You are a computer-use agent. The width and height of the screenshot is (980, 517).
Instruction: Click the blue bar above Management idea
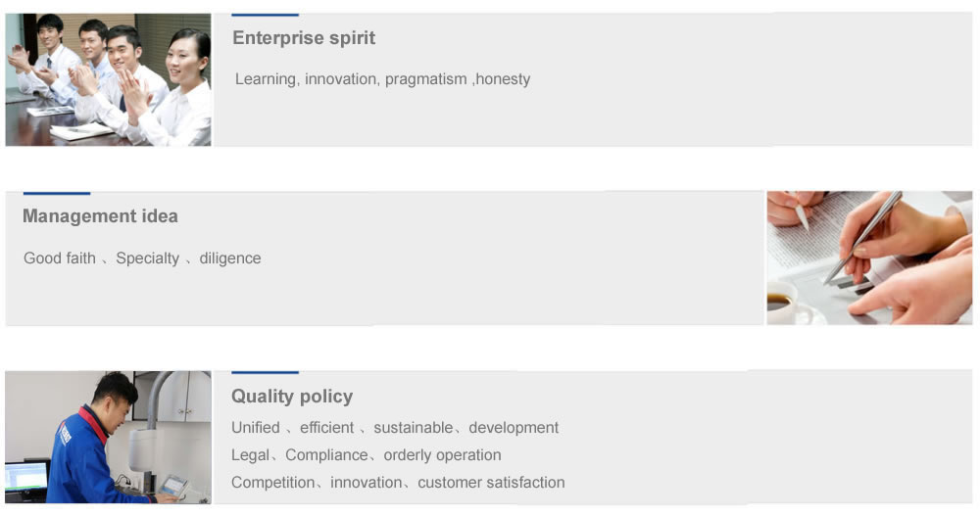(x=56, y=194)
